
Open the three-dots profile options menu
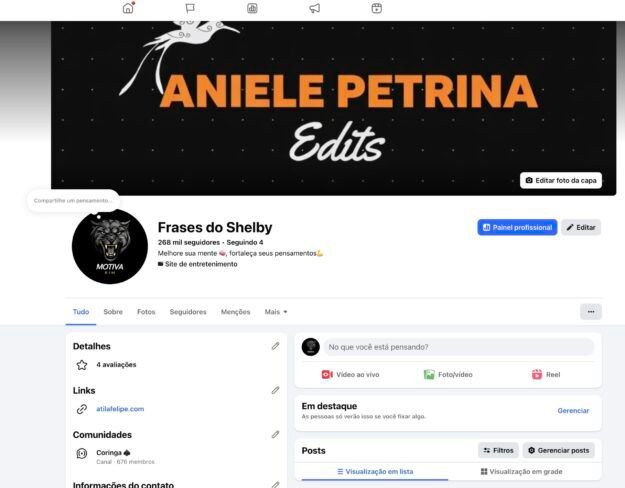point(591,312)
